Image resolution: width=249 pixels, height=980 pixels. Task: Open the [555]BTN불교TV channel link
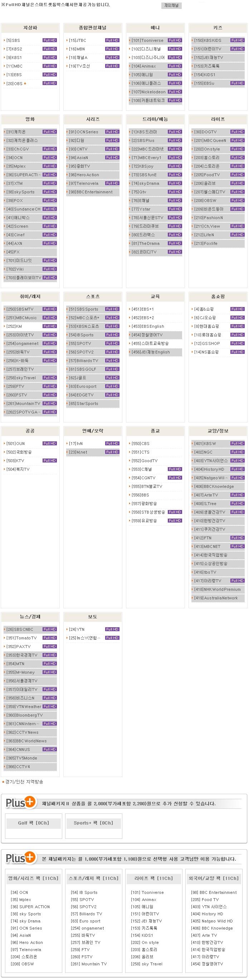point(147,486)
